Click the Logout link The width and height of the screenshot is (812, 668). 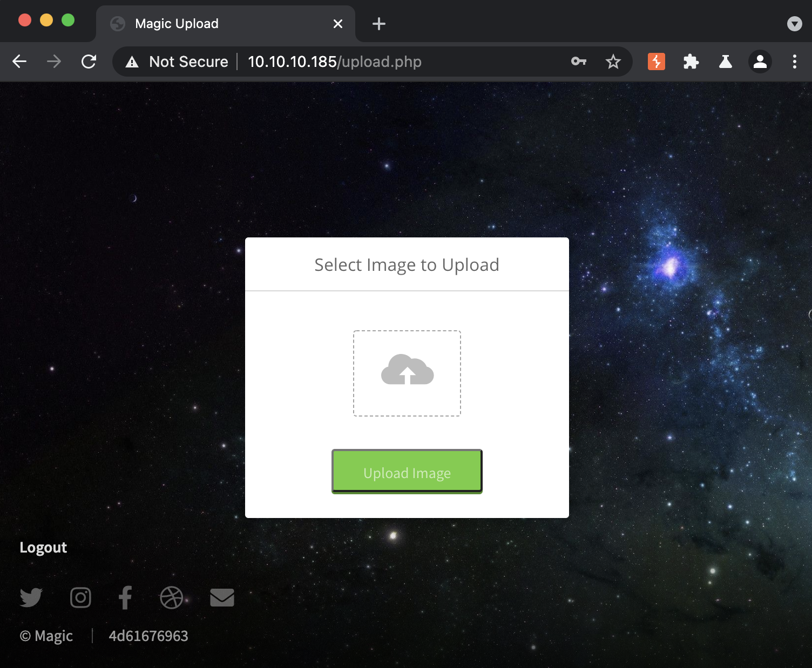coord(43,548)
